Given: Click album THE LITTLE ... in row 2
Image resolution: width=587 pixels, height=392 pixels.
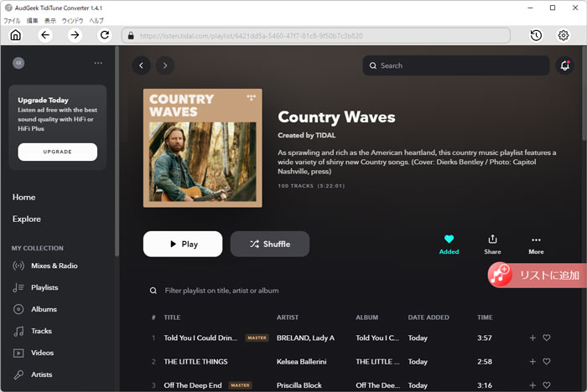Looking at the screenshot, I should (377, 362).
